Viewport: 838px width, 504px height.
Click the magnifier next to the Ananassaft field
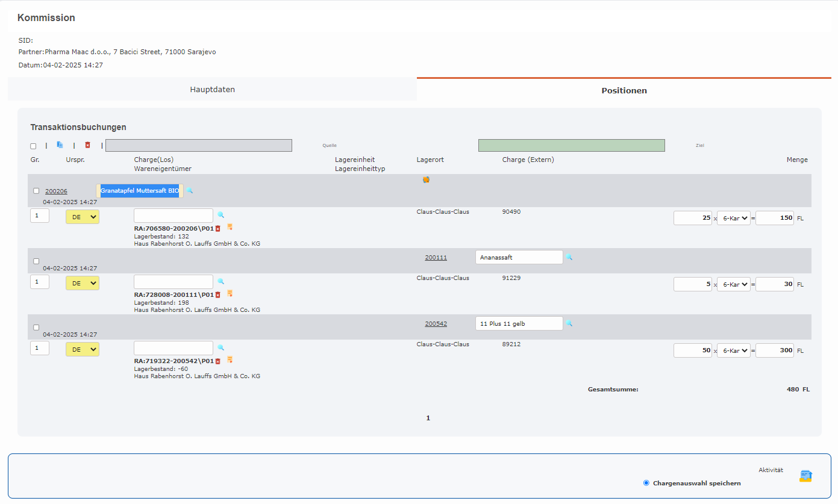[569, 257]
